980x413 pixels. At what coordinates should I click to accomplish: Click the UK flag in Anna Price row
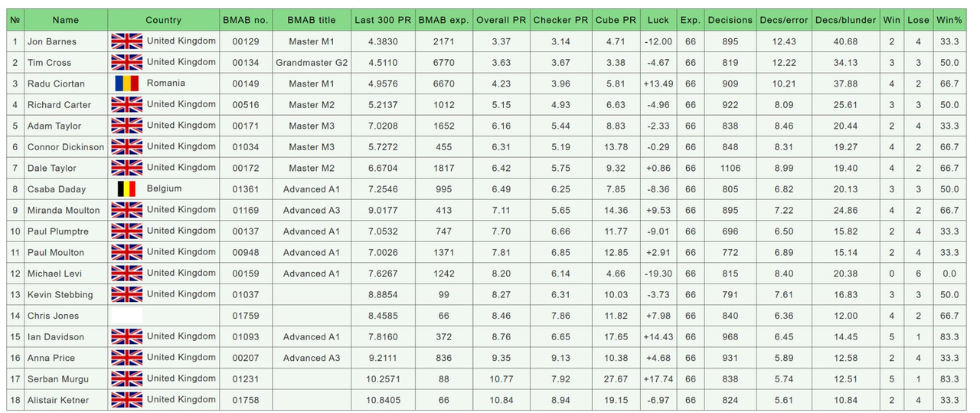tap(127, 357)
